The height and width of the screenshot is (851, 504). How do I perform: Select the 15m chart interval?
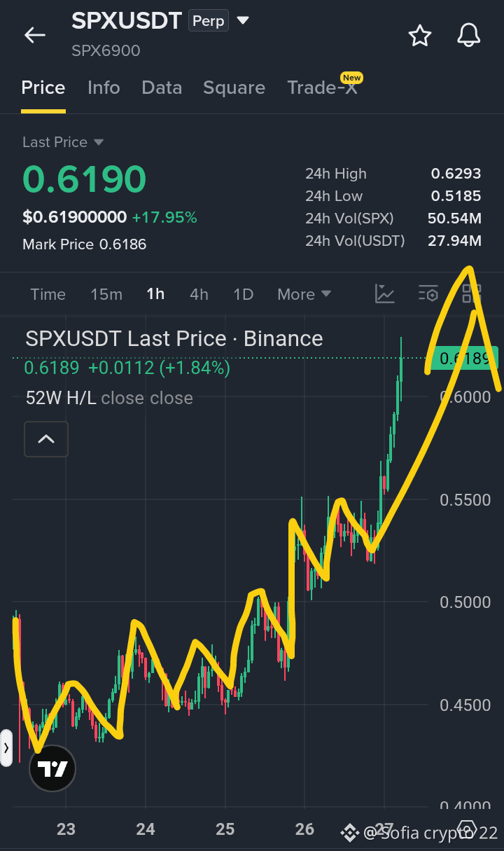pos(106,294)
